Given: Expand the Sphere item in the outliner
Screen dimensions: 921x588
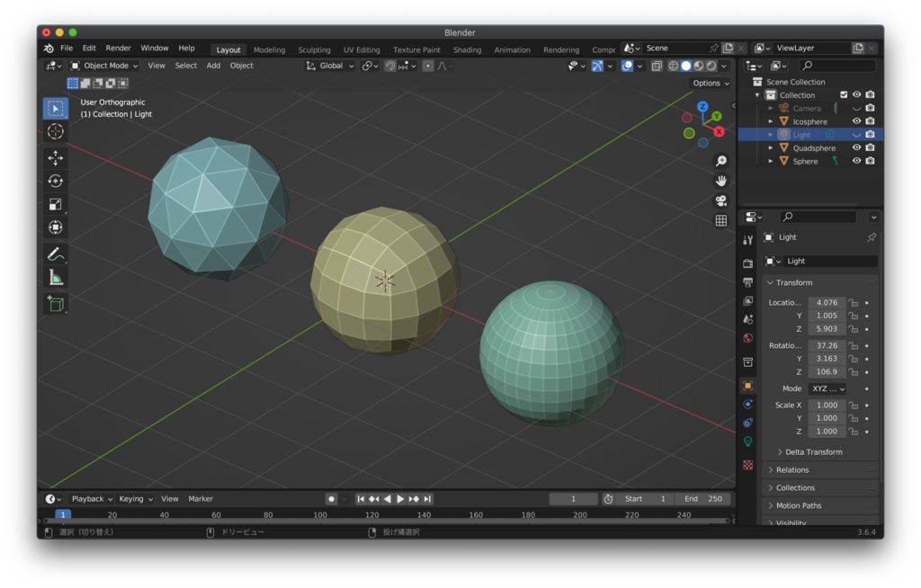Looking at the screenshot, I should 771,161.
